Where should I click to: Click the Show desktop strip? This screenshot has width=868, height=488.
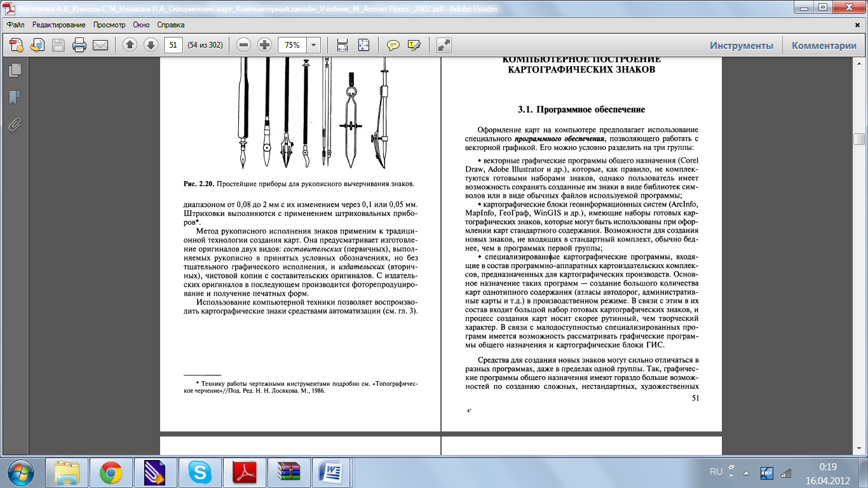point(863,472)
